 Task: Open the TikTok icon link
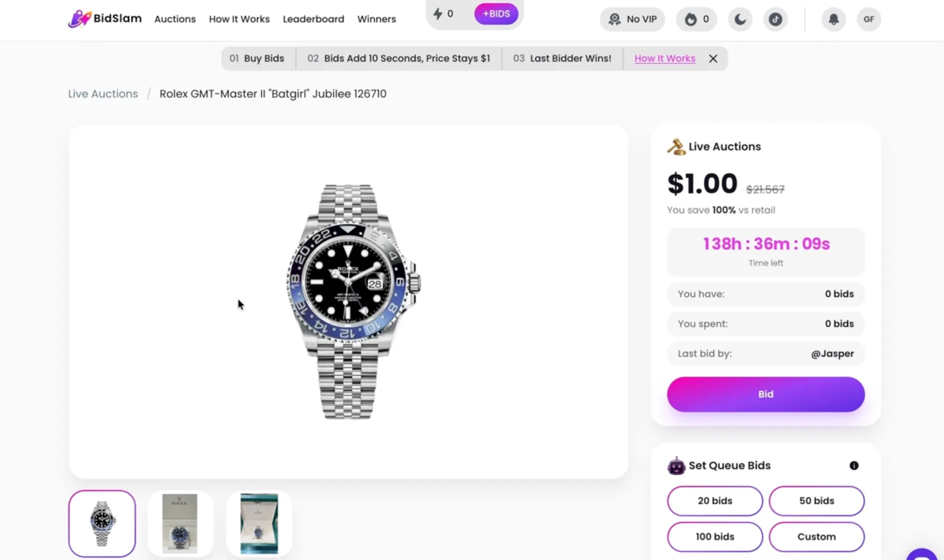point(775,19)
